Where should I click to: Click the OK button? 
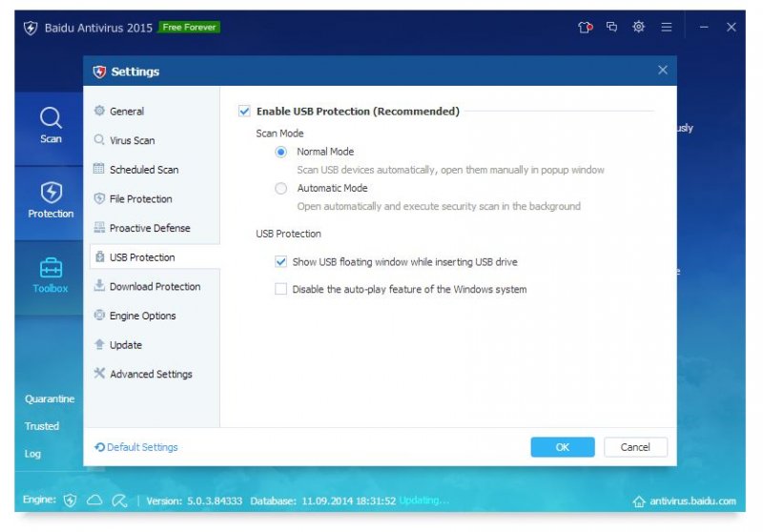coord(563,447)
